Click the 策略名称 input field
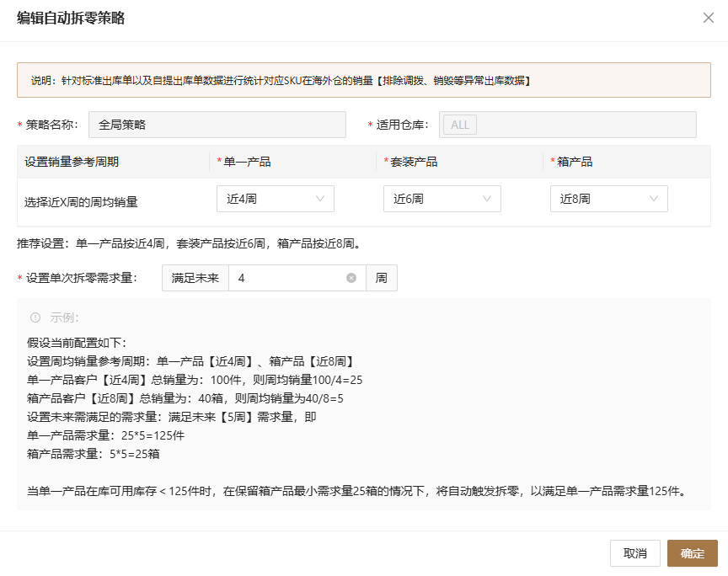Image resolution: width=728 pixels, height=576 pixels. coord(217,125)
